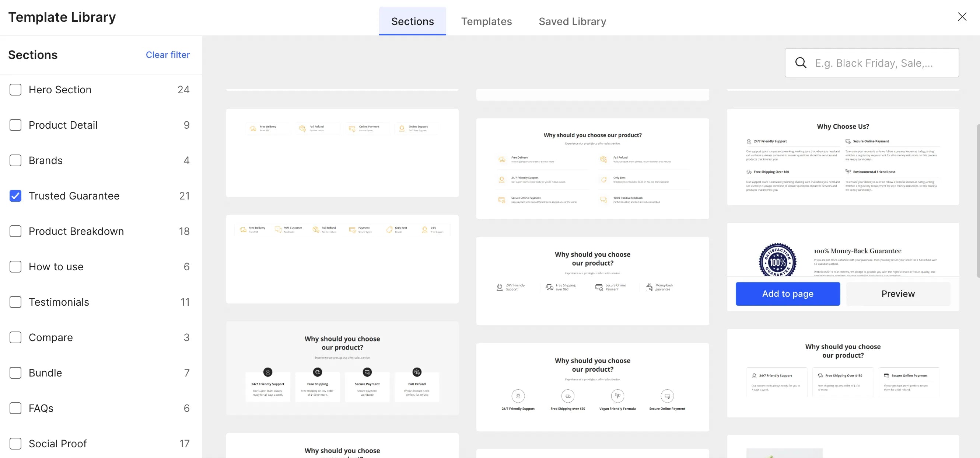Pick the dark circle icons feature thumbnail
Viewport: 980px width, 458px height.
coord(342,368)
